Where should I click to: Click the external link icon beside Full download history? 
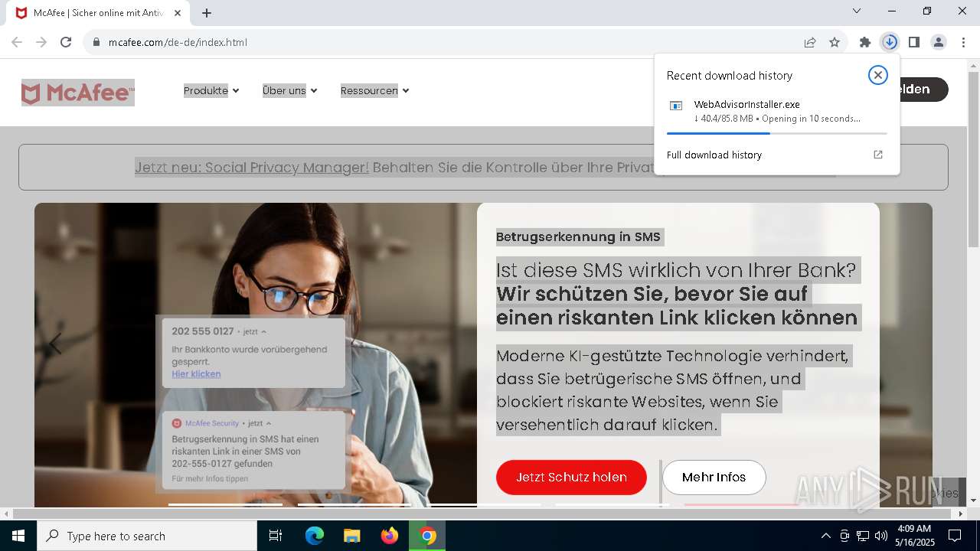click(878, 155)
